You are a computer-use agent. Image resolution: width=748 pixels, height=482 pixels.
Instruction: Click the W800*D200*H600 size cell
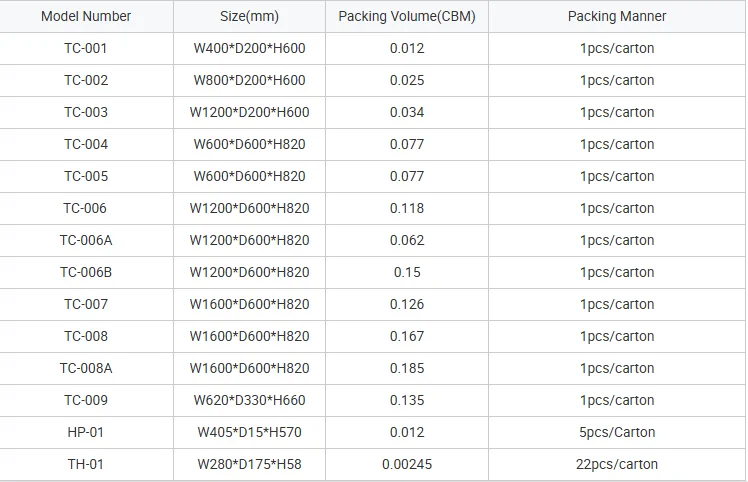tap(249, 80)
